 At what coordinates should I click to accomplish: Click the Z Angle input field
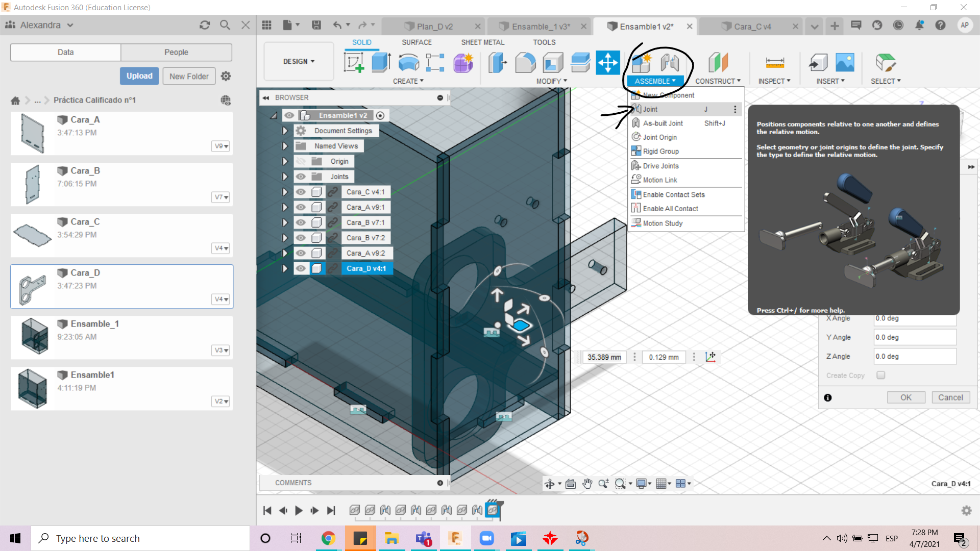click(x=914, y=357)
